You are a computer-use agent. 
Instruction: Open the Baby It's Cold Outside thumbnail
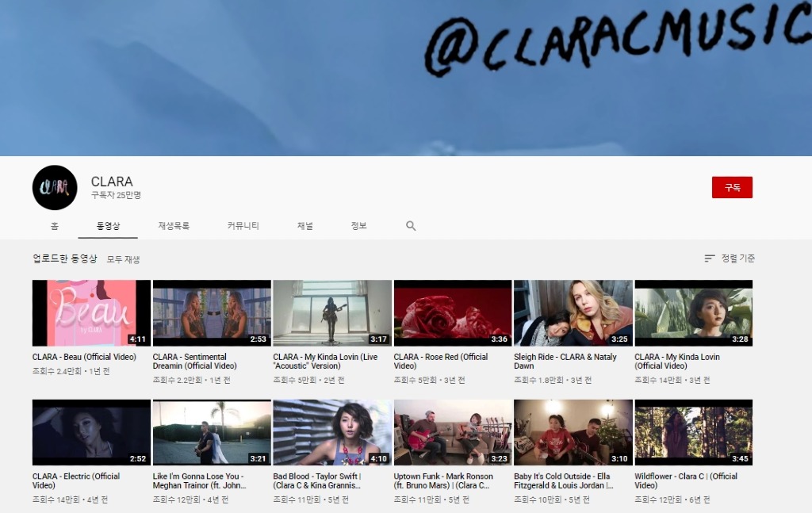pyautogui.click(x=573, y=433)
